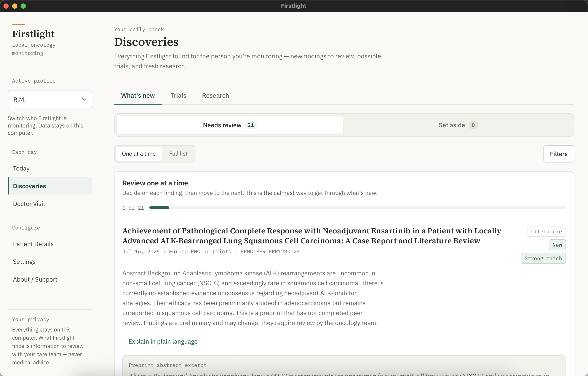Click the New badge
Viewport: 588px width, 376px height.
pos(557,245)
